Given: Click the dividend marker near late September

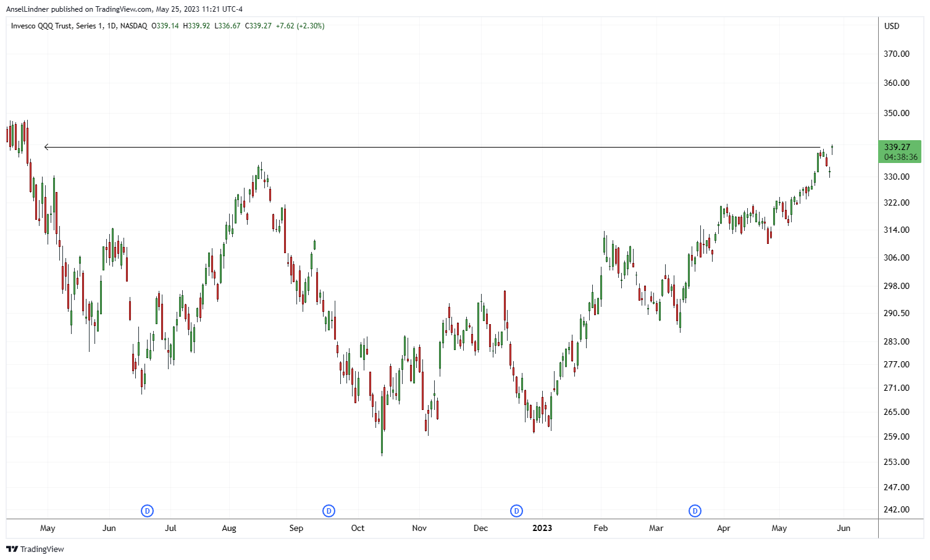Looking at the screenshot, I should [329, 511].
